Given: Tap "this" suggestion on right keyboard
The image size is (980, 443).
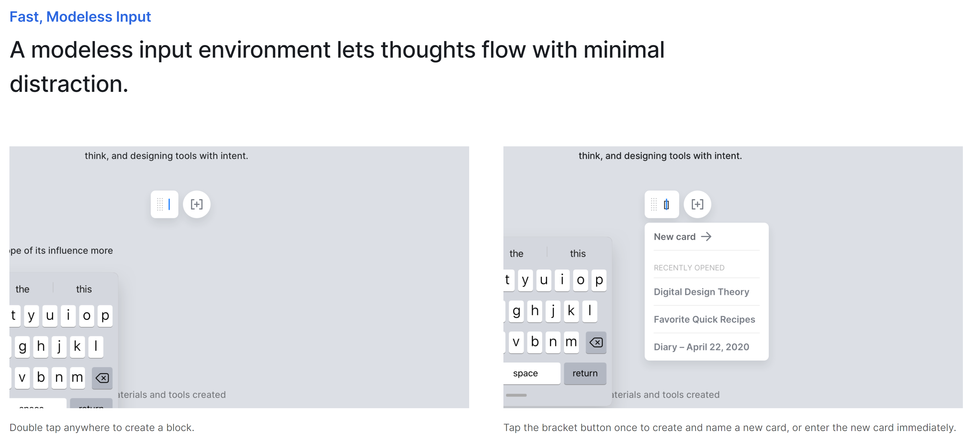Looking at the screenshot, I should 578,254.
